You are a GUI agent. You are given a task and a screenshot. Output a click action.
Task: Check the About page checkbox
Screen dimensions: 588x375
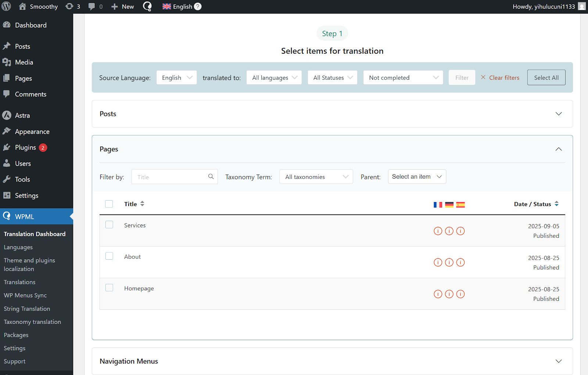pyautogui.click(x=109, y=256)
